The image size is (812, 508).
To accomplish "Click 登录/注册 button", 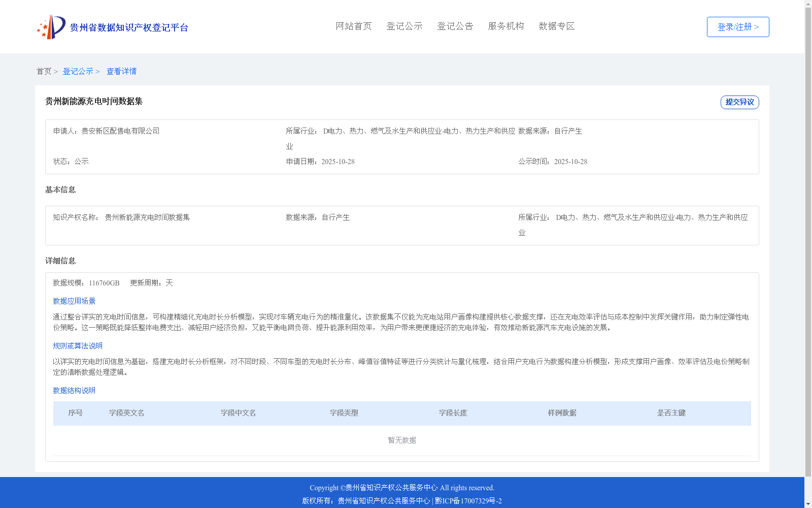I will pos(738,27).
